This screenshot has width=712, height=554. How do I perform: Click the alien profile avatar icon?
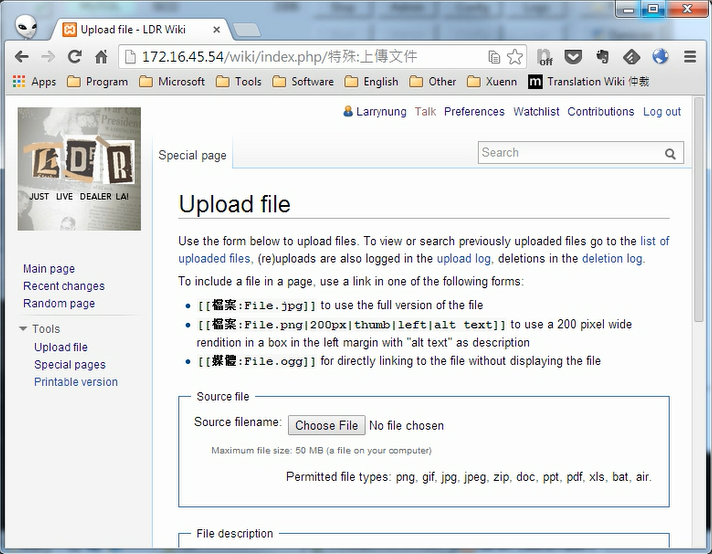pos(26,26)
